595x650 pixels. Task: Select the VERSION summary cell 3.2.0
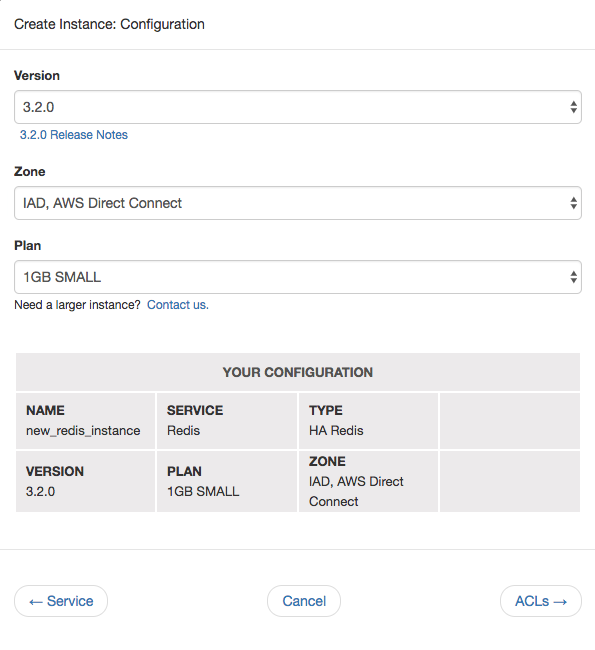click(85, 481)
